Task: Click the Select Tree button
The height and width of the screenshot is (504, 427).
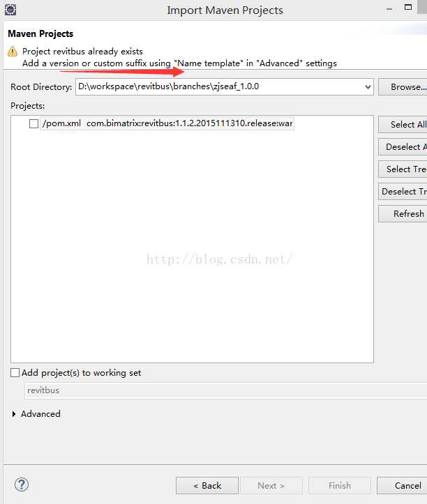Action: pyautogui.click(x=403, y=169)
